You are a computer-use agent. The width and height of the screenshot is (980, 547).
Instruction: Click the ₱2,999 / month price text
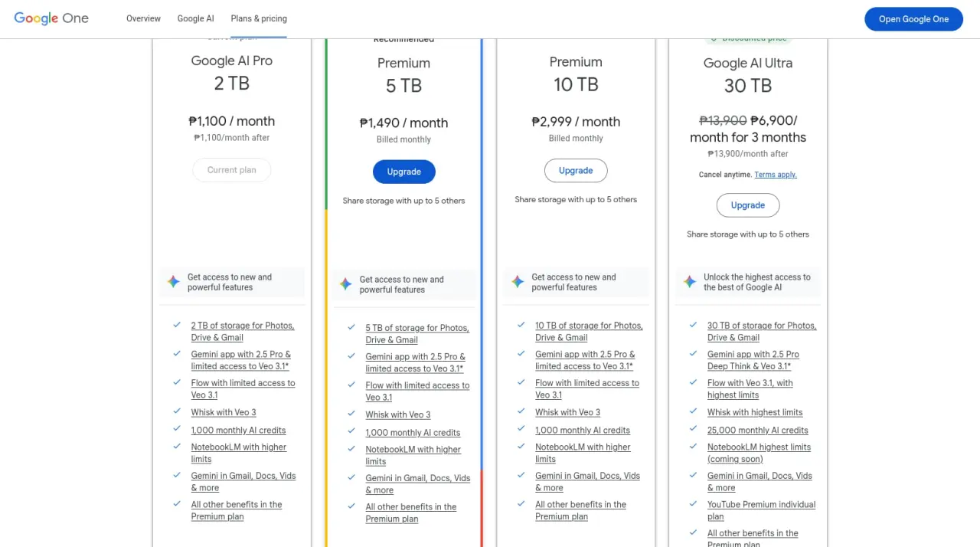point(576,121)
